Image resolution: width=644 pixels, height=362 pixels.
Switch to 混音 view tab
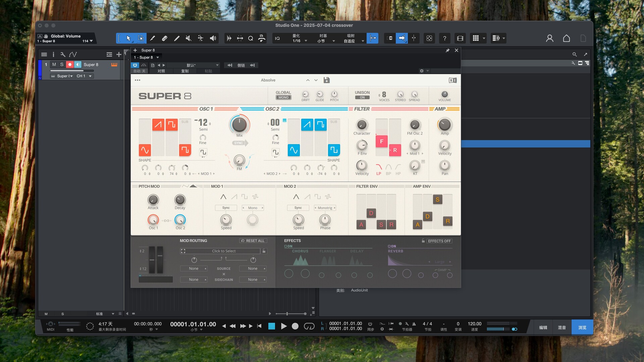coord(562,327)
